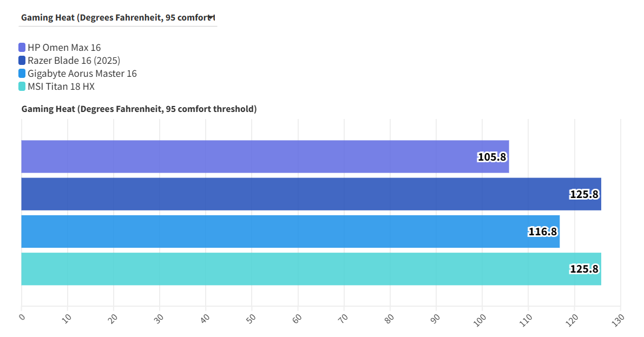Toggle the Razer Blade 16 (2025) legend label
Screen dimensions: 644x337
click(x=74, y=61)
